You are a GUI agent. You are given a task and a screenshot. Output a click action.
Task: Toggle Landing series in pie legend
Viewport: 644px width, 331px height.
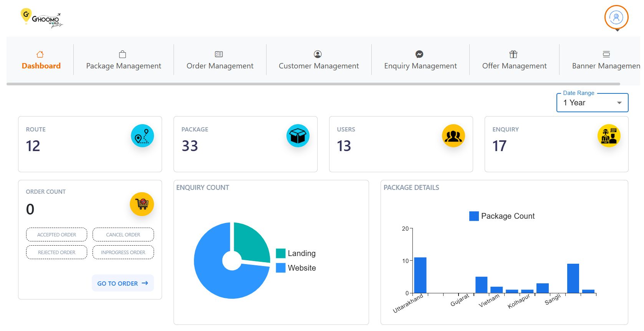point(296,253)
